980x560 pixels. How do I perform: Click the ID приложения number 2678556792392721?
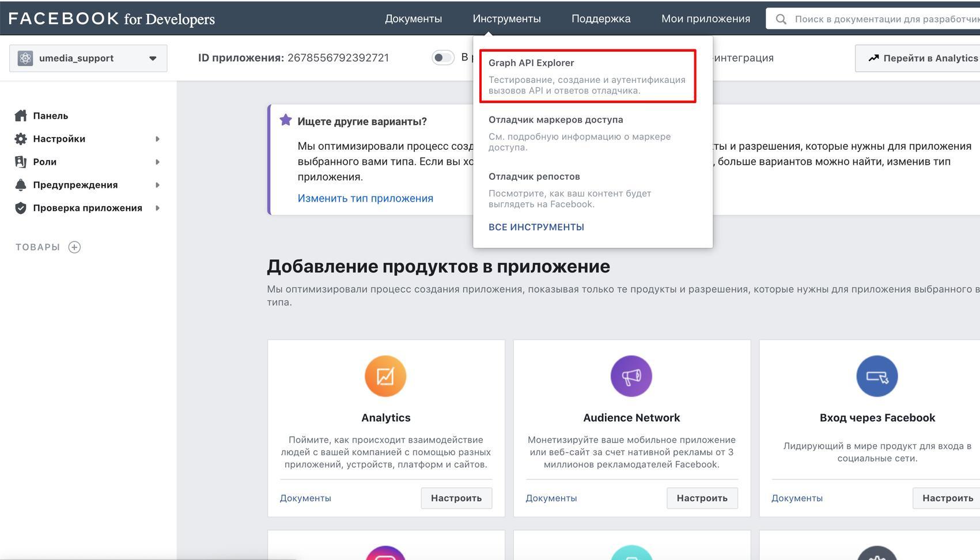coord(338,58)
